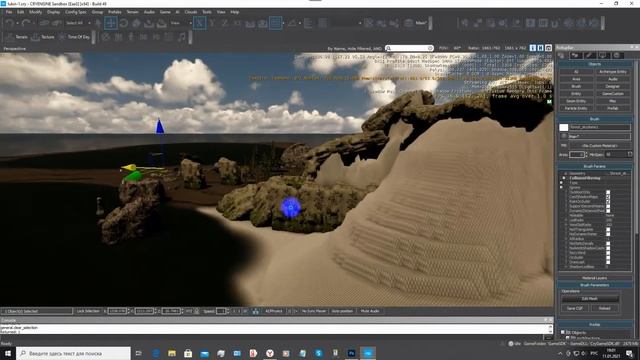Expand the Type group under CollisionFiltering
This screenshot has width=640, height=360.
[x=562, y=183]
